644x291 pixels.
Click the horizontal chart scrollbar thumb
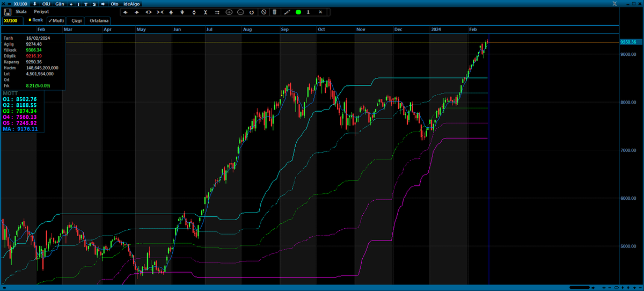[580, 288]
